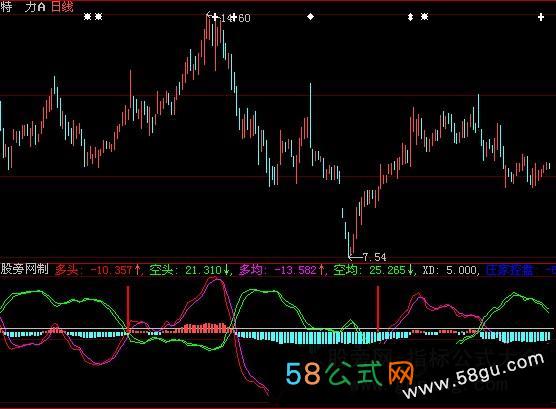Select the purple 多均 indicator value
The height and width of the screenshot is (409, 556).
click(282, 270)
